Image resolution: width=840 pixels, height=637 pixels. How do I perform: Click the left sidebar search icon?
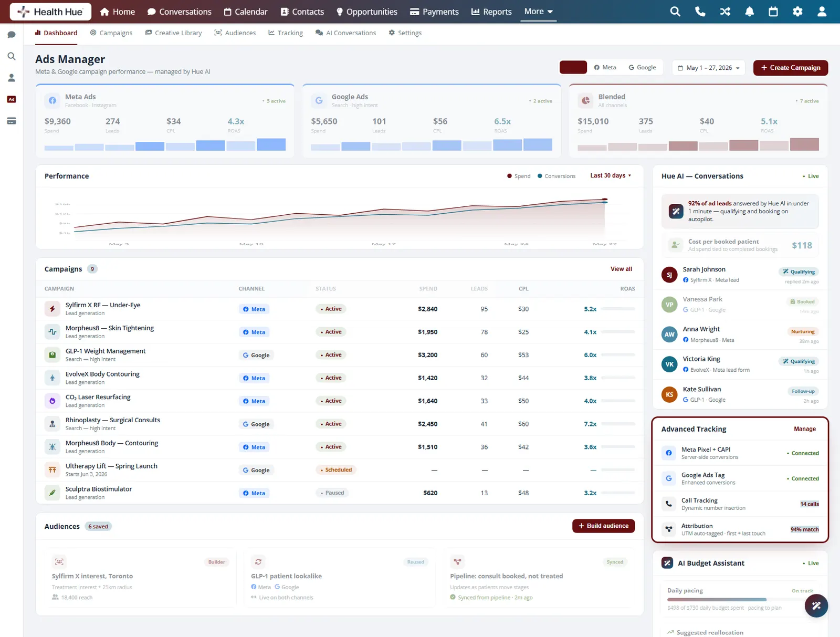[x=12, y=56]
